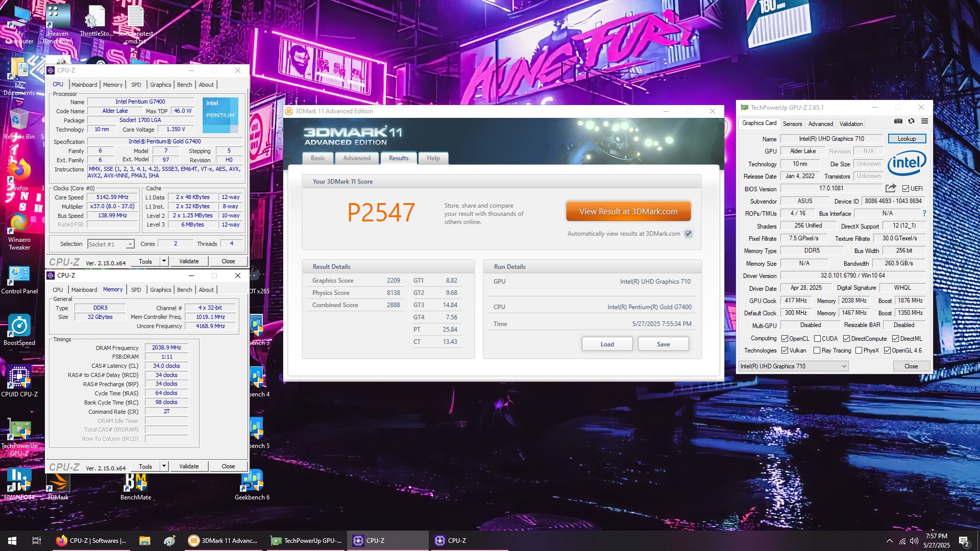Screen dimensions: 980x551
Task: Open File Explorer from the taskbar
Action: coord(144,541)
